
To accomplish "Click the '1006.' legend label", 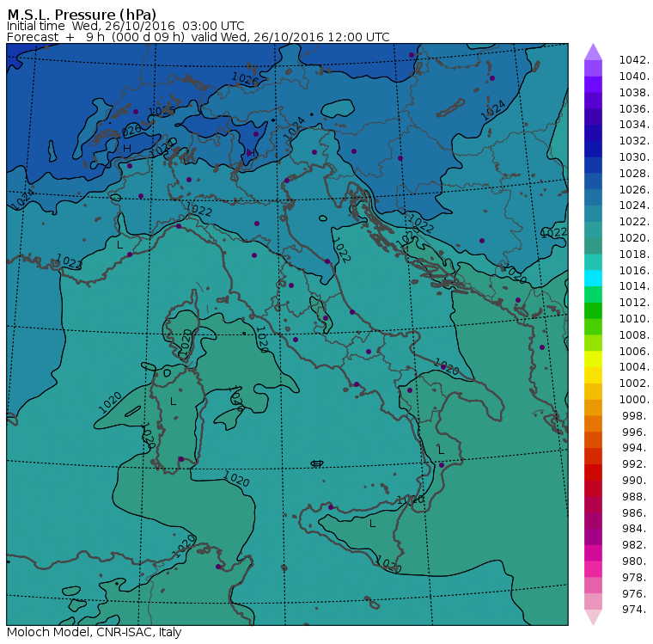I will (634, 352).
